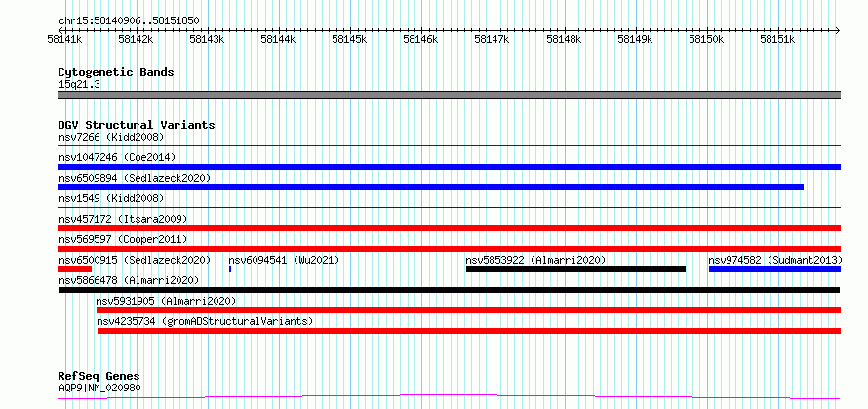This screenshot has width=868, height=409.
Task: Click the 58148k ruler tick label
Action: [565, 39]
